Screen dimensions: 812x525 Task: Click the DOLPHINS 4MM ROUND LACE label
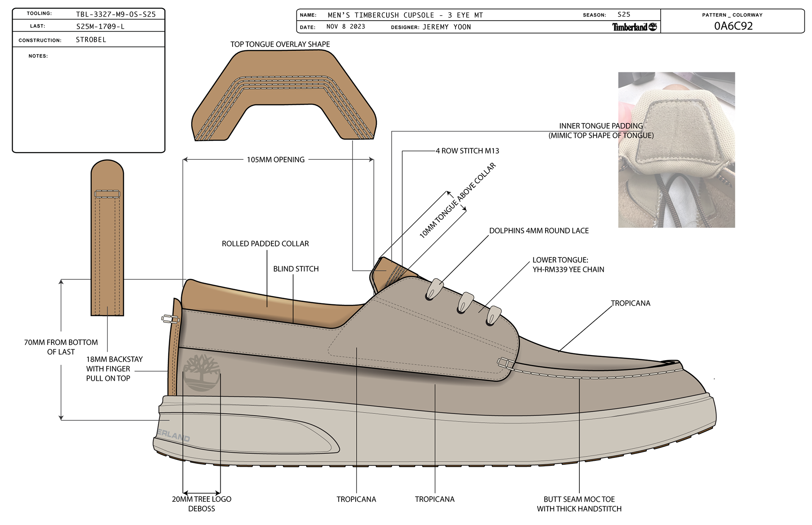pyautogui.click(x=539, y=231)
